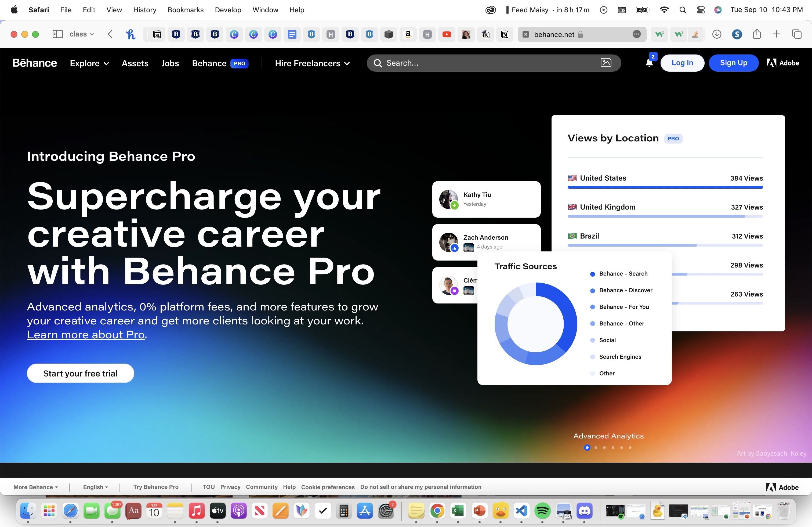Click the blue S extension icon
812x527 pixels.
coord(737,34)
